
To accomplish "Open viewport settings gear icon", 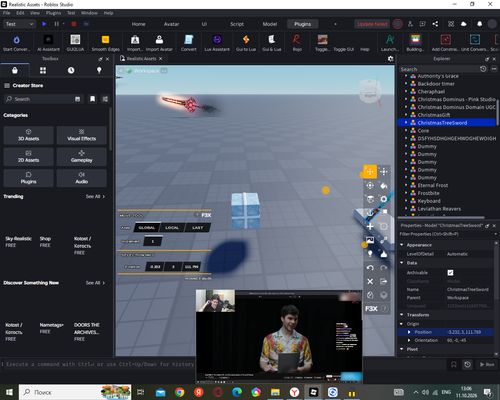I will [390, 59].
